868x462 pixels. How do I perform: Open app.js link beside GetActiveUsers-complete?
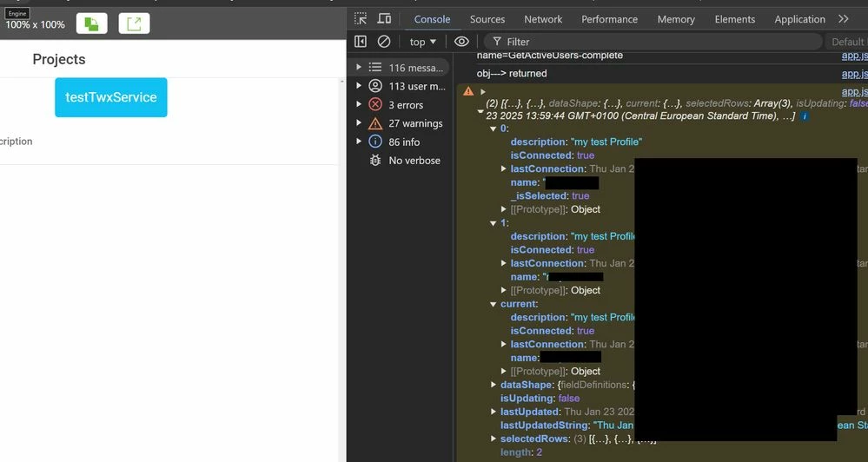[x=854, y=56]
